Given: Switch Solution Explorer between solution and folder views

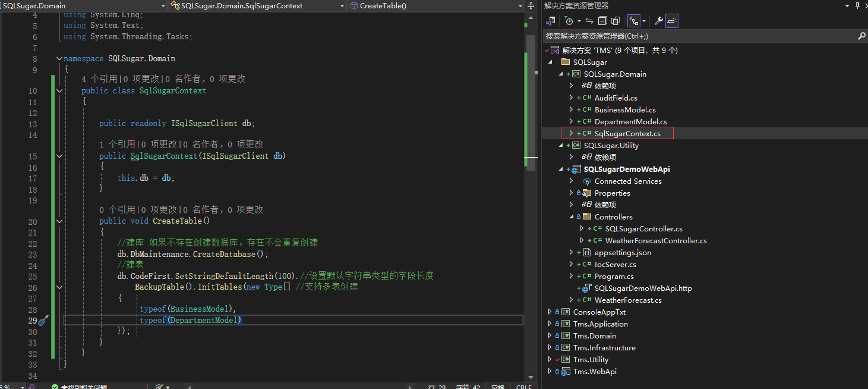Looking at the screenshot, I should coord(551,21).
